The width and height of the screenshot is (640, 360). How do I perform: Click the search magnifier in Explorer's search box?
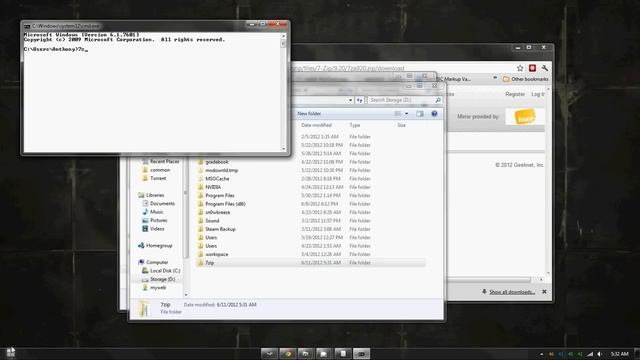(x=438, y=100)
